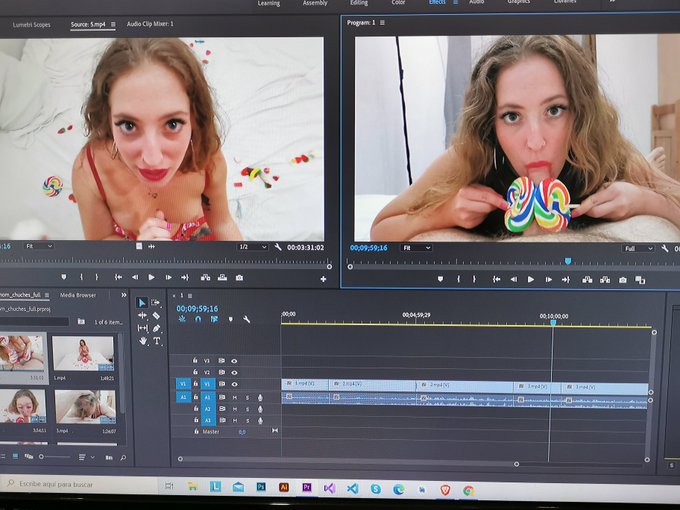Open timeline sequence panel menu

point(190,296)
